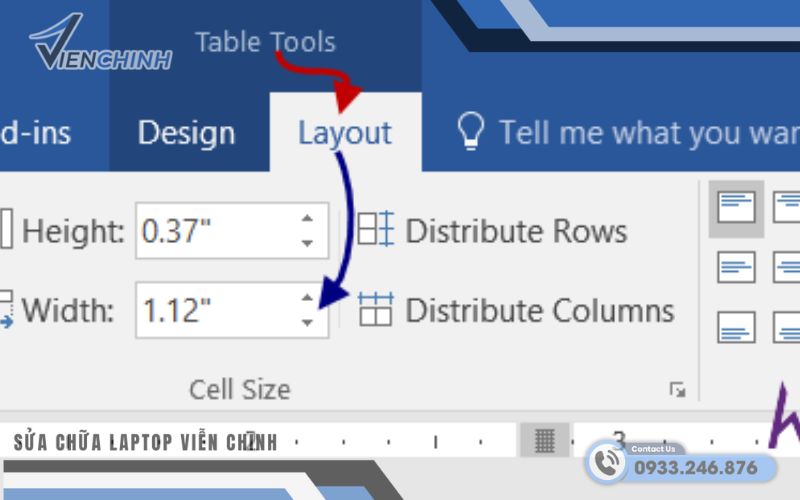Click the Distribute Rows icon

click(376, 229)
